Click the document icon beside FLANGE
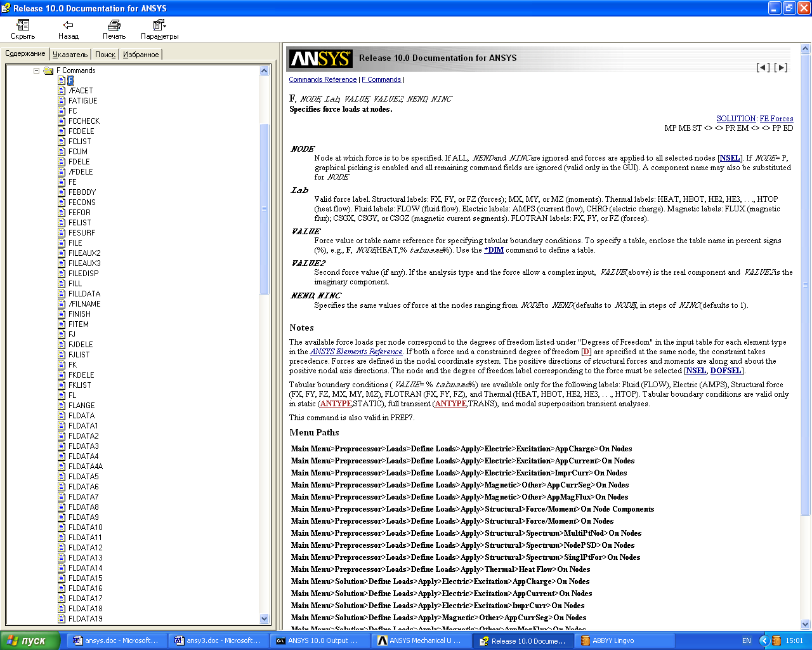812x650 pixels. click(62, 406)
